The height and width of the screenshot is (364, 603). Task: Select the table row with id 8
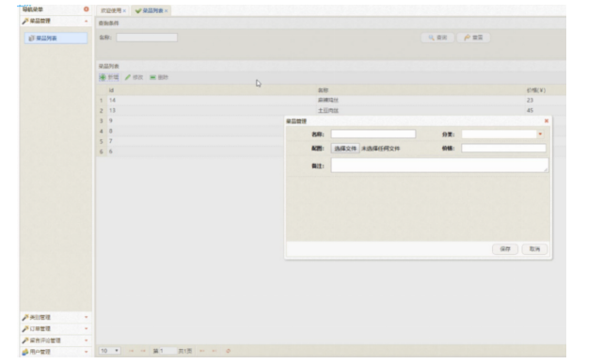(190, 131)
